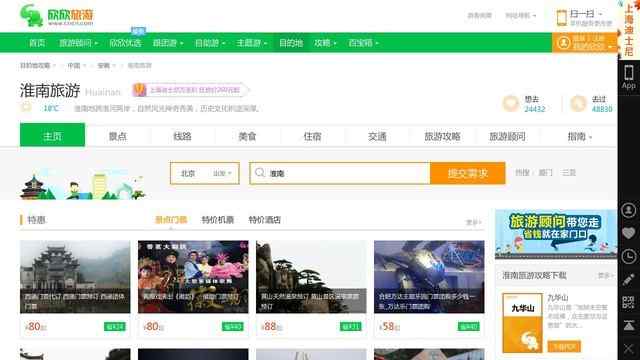Click 更多 beside 淮南旅游攻略下载
Screen dimensions: 640x360
click(605, 276)
